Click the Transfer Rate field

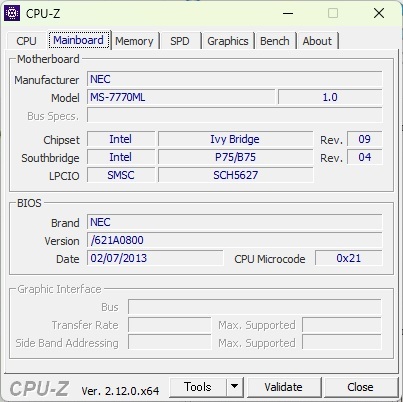tap(170, 325)
